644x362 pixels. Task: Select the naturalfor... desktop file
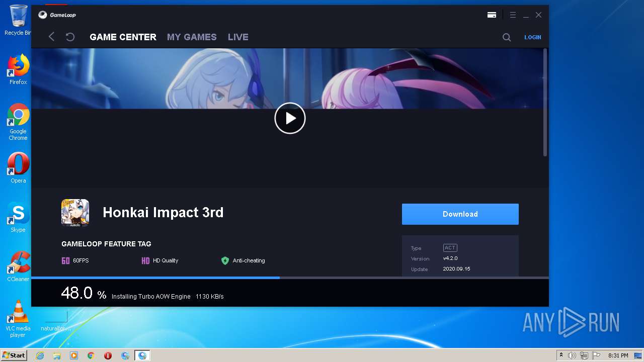pos(55,321)
